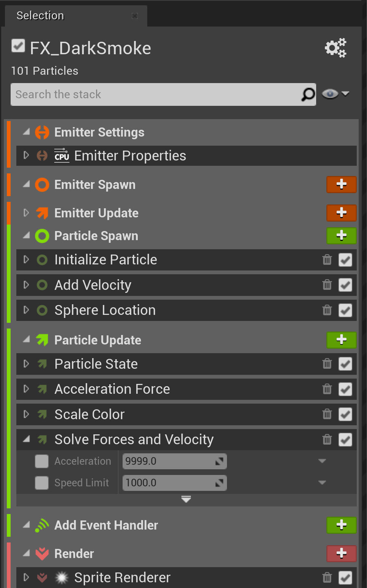Screen dimensions: 367x588
Task: Collapse the Solve Forces and Velocity module
Action: pyautogui.click(x=26, y=439)
